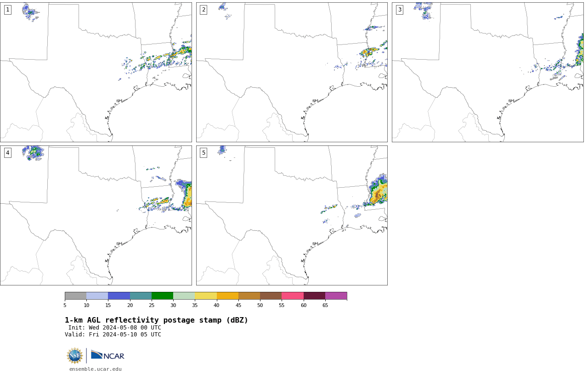Open ensemble member 4 reflectivity map

[x=96, y=215]
